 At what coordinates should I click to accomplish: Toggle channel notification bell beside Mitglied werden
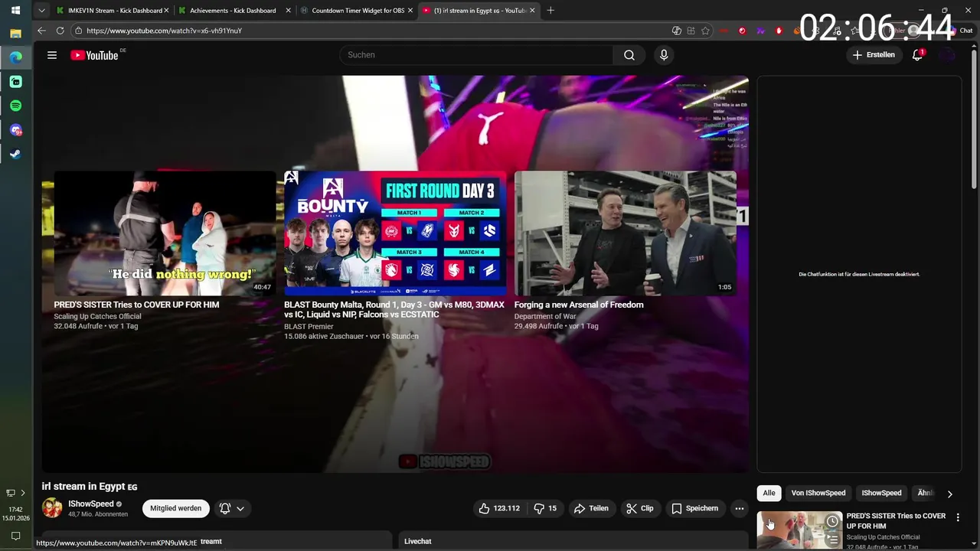coord(225,508)
